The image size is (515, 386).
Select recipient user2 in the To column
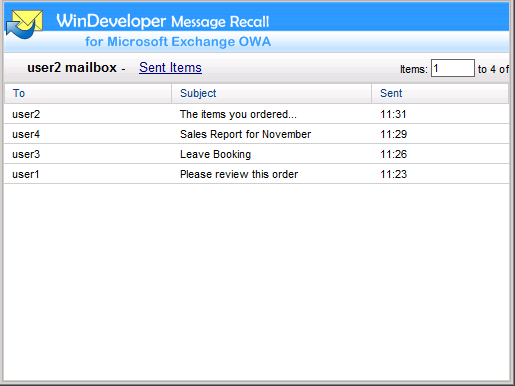(26, 114)
